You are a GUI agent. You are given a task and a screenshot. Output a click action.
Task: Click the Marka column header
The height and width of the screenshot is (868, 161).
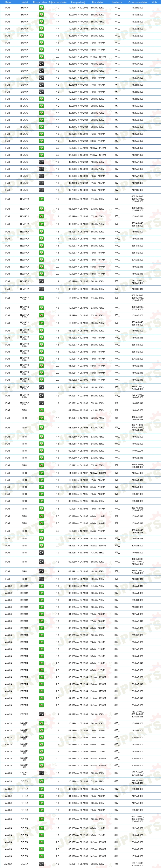point(8,2)
